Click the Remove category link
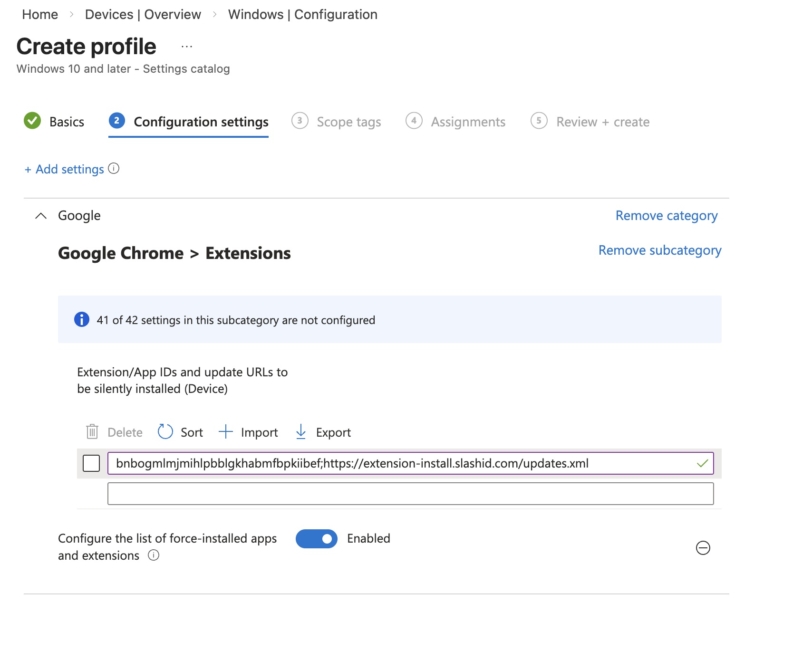The image size is (812, 669). pos(667,215)
